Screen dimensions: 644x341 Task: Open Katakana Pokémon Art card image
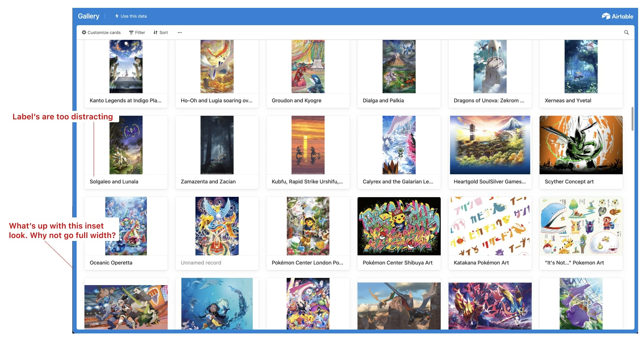click(490, 226)
